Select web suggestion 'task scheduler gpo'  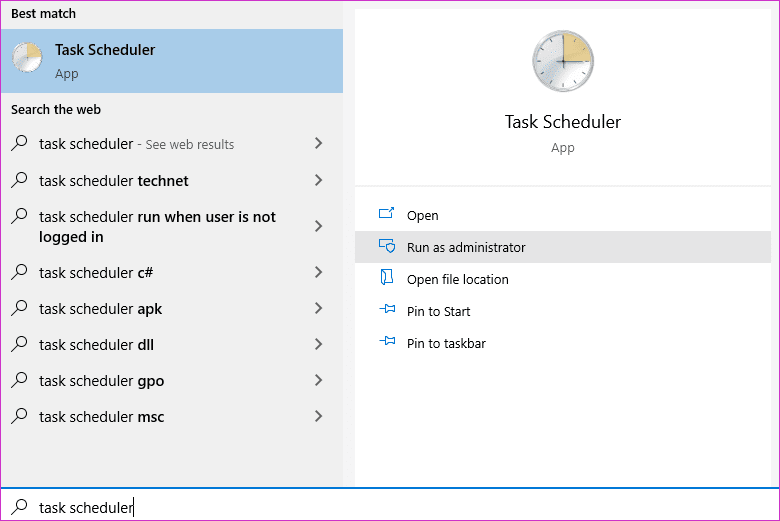pyautogui.click(x=172, y=381)
